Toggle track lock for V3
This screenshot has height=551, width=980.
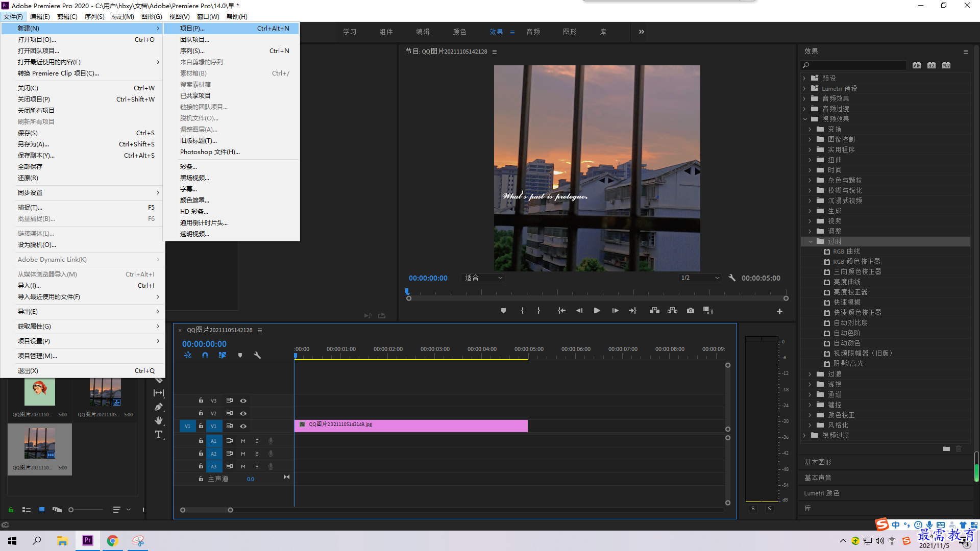201,400
